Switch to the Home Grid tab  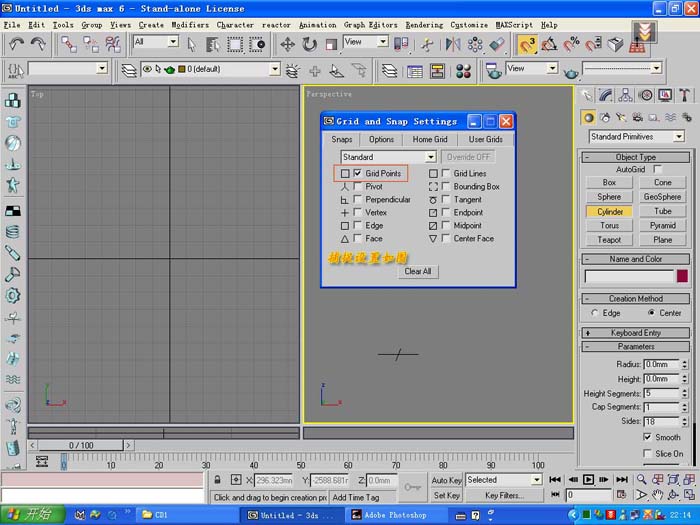coord(430,139)
